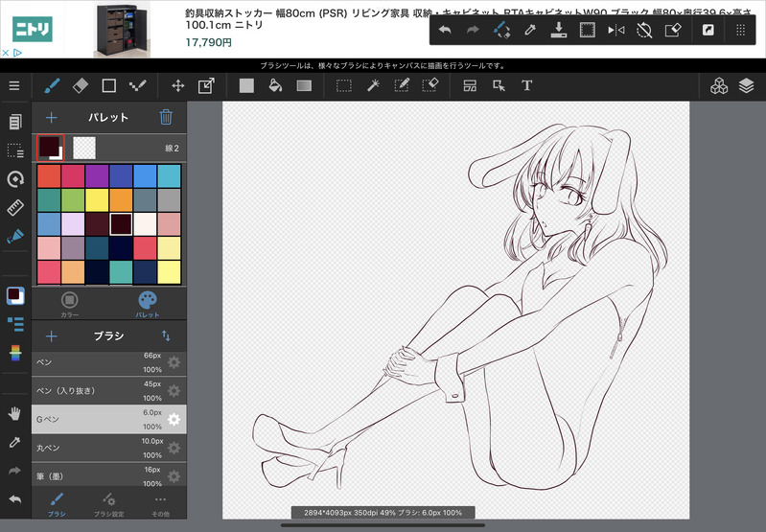The image size is (766, 532).
Task: Open the rainbow color bar icon
Action: 15,353
